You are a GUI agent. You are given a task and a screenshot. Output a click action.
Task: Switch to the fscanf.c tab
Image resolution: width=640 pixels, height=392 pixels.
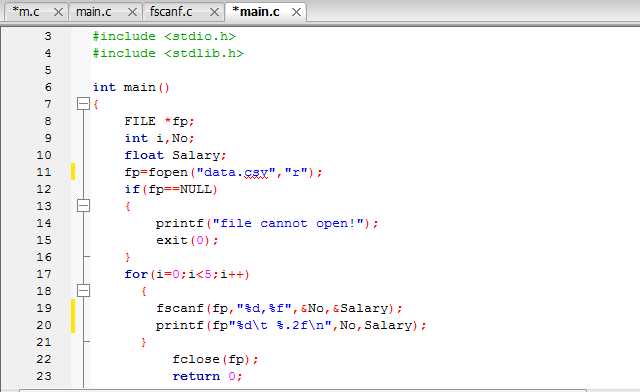point(171,12)
